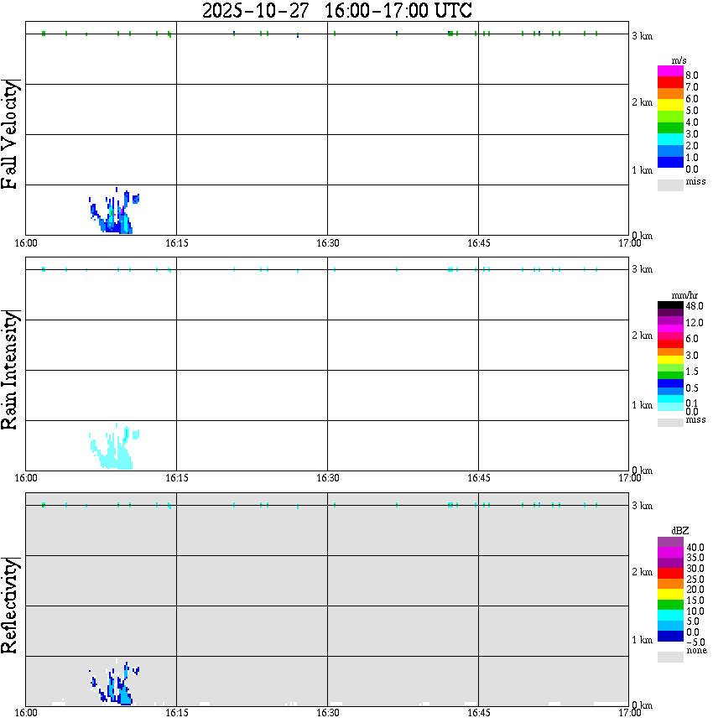Viewport: 713px width, 728px height.
Task: Click the '2 km' height label of Fall Velocity panel
Action: pyautogui.click(x=642, y=102)
